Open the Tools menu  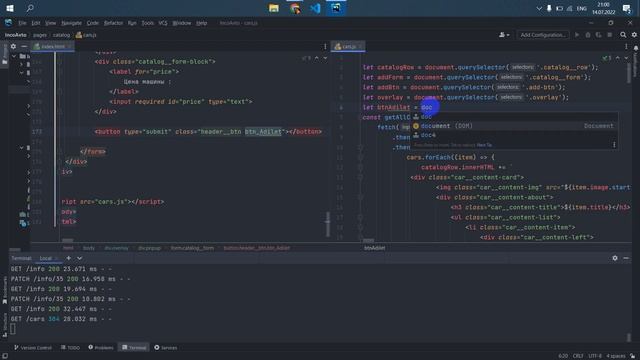pyautogui.click(x=147, y=23)
